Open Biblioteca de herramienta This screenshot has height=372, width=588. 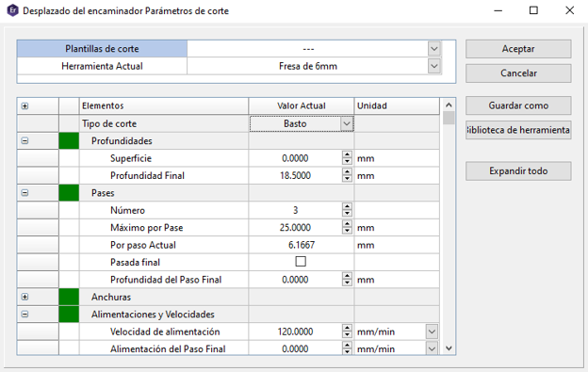coord(518,130)
